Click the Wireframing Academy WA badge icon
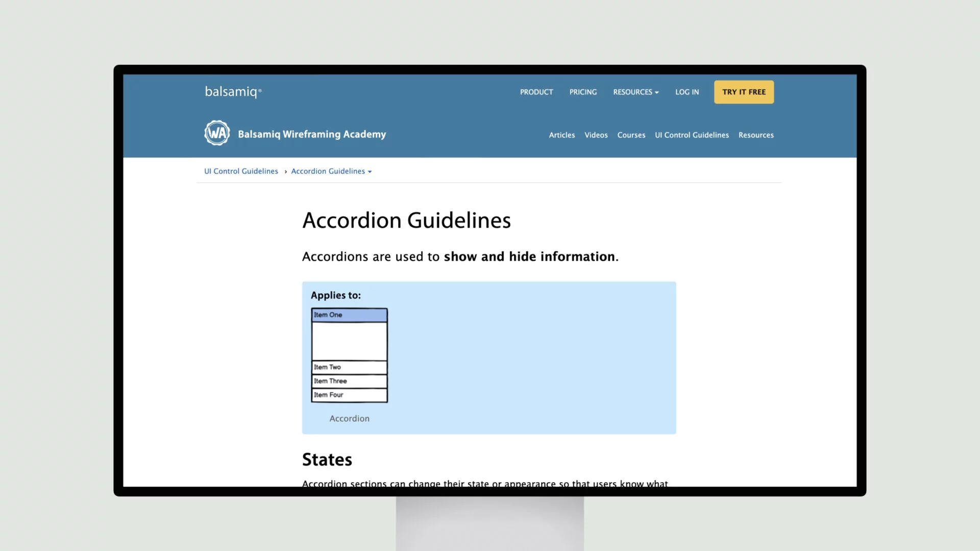Screen dimensions: 980x551 click(x=217, y=133)
